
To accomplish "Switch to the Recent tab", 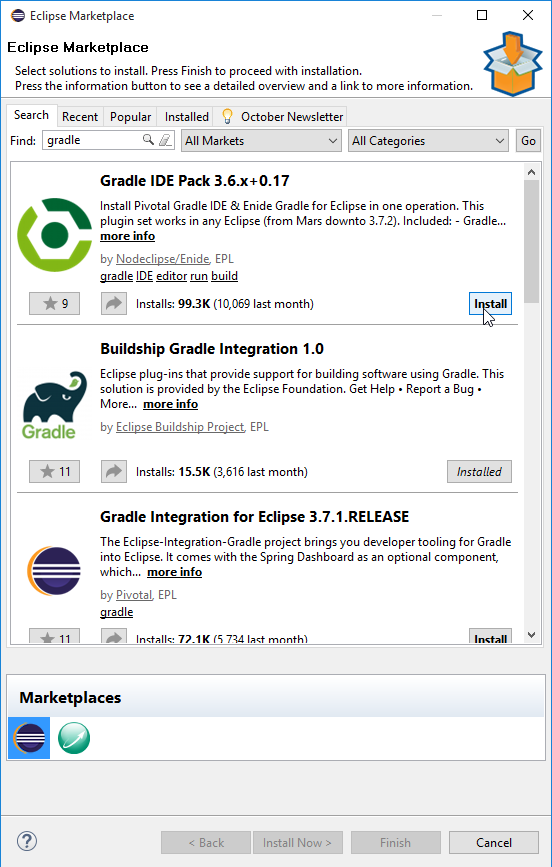I will 80,117.
